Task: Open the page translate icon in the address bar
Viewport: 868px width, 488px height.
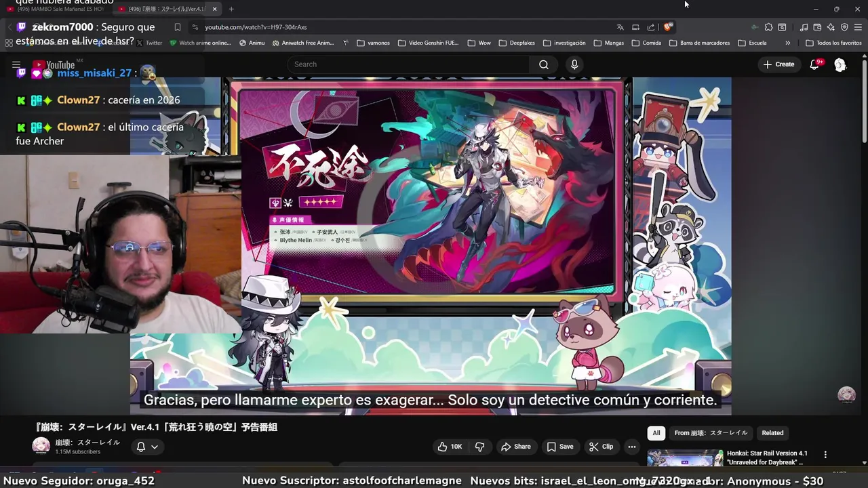Action: [620, 27]
